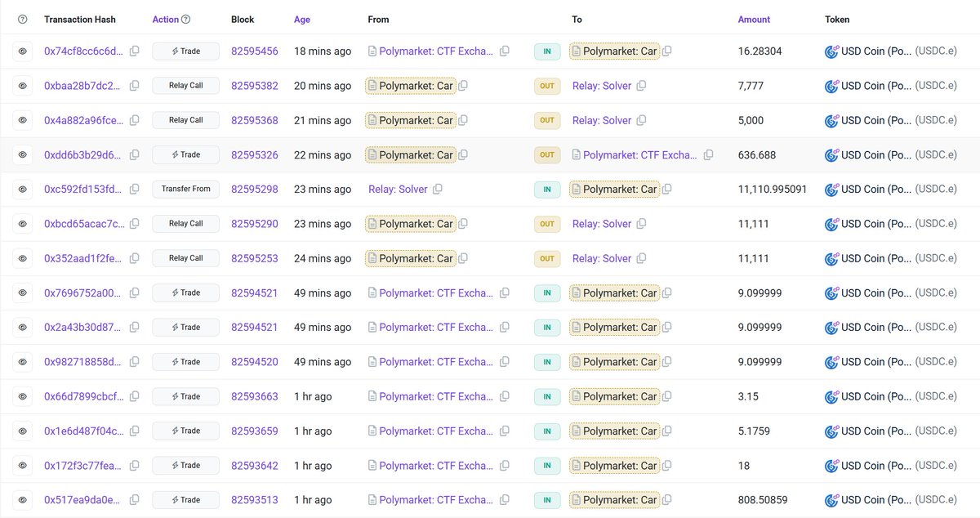Copy From address in block 82595456 row
Screen dimensions: 980x518
tap(505, 51)
